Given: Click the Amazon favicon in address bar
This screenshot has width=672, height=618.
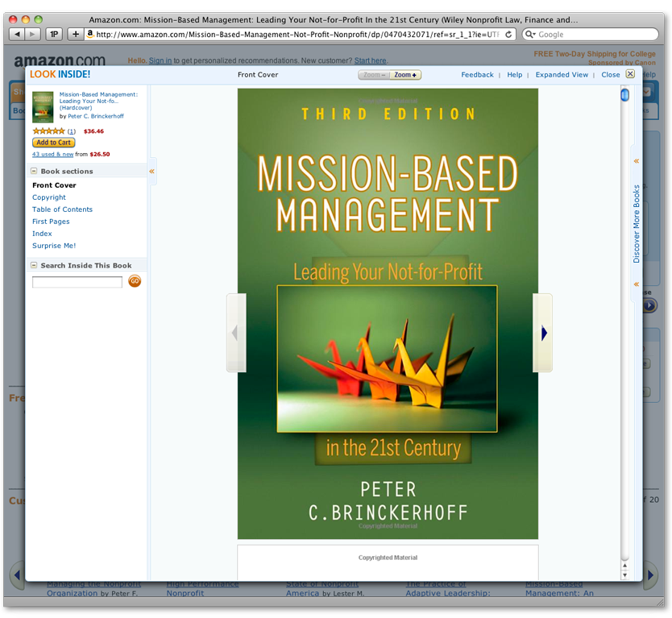Looking at the screenshot, I should coord(90,33).
